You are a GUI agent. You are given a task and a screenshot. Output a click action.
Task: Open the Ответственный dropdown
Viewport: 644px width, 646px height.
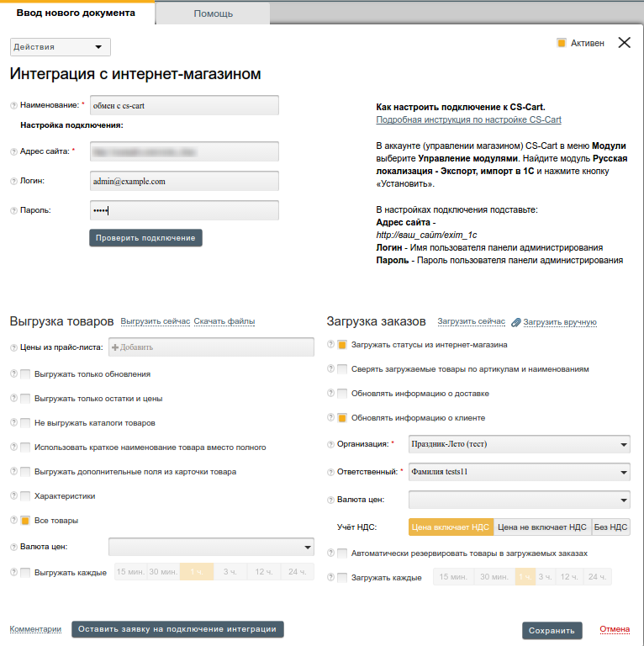(x=623, y=473)
